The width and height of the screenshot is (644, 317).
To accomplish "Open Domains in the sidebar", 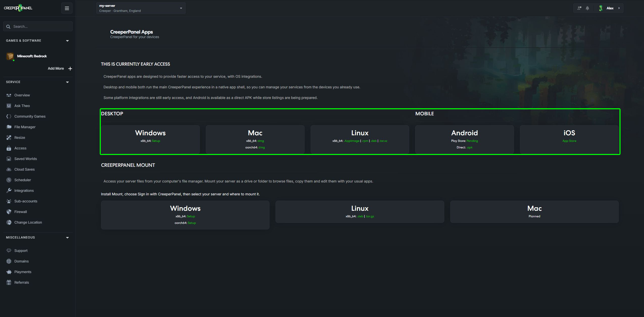I will point(21,261).
